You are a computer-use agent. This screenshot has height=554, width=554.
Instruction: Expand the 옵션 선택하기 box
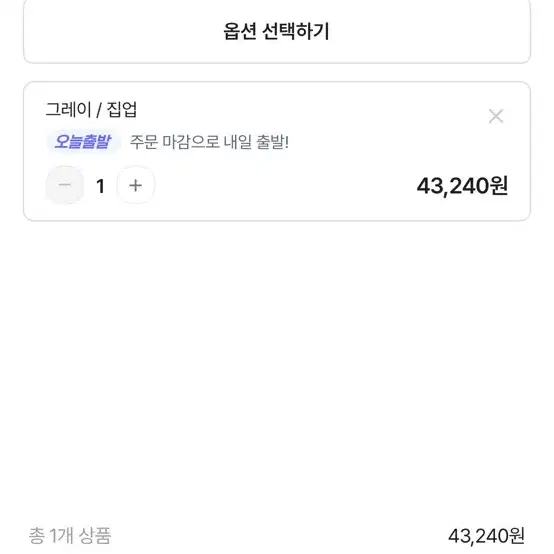point(277,31)
